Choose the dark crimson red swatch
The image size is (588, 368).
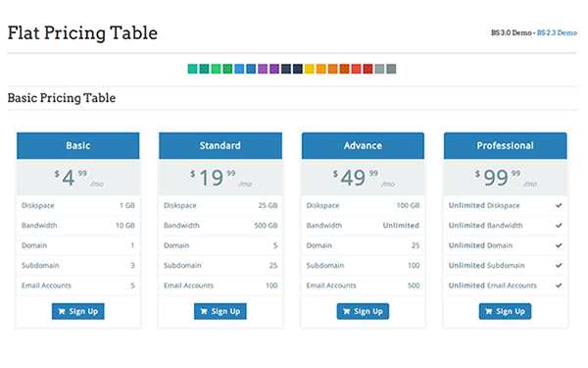[x=367, y=69]
